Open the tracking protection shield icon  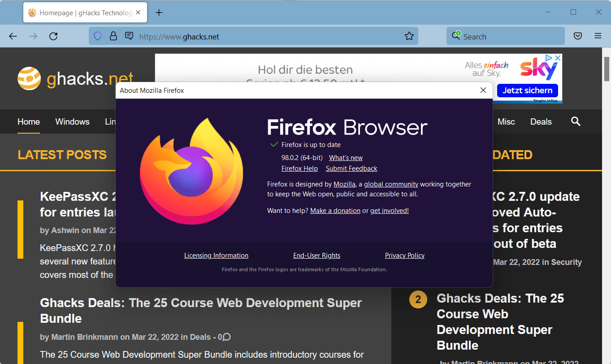pyautogui.click(x=98, y=36)
